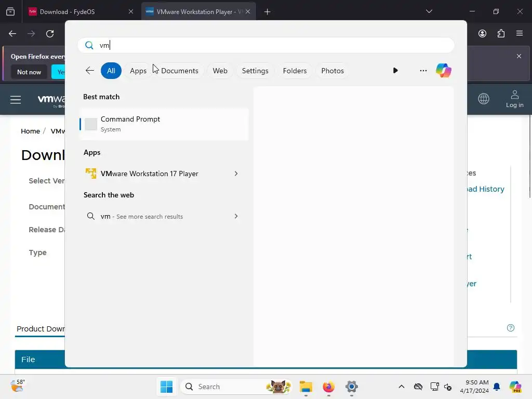532x399 pixels.
Task: Click the cloud sync-off tray icon
Action: click(x=418, y=387)
